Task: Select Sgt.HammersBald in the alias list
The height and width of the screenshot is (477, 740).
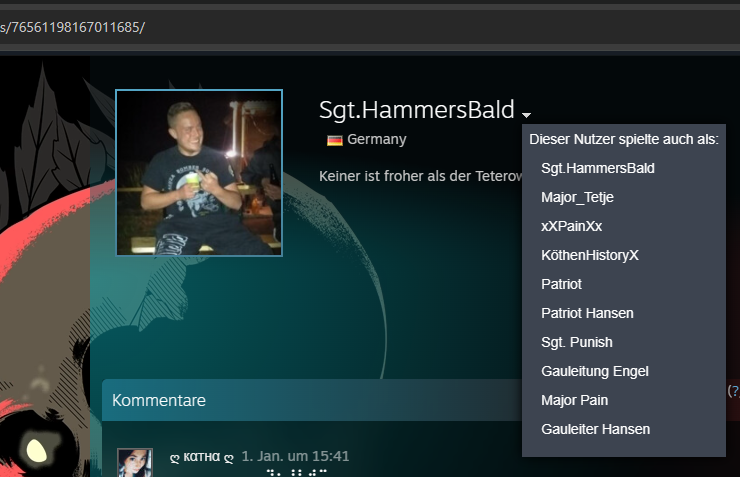Action: click(x=597, y=168)
